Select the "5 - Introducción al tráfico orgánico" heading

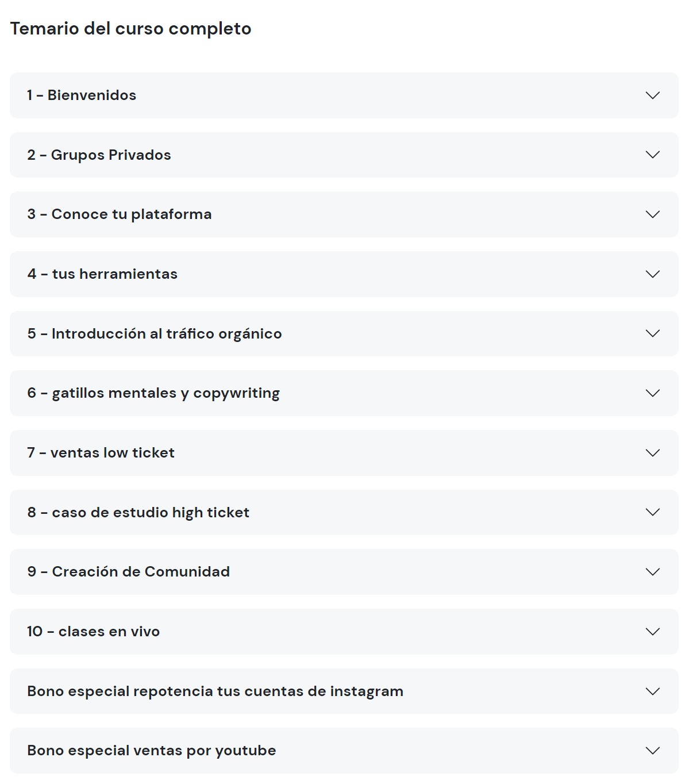pyautogui.click(x=155, y=334)
